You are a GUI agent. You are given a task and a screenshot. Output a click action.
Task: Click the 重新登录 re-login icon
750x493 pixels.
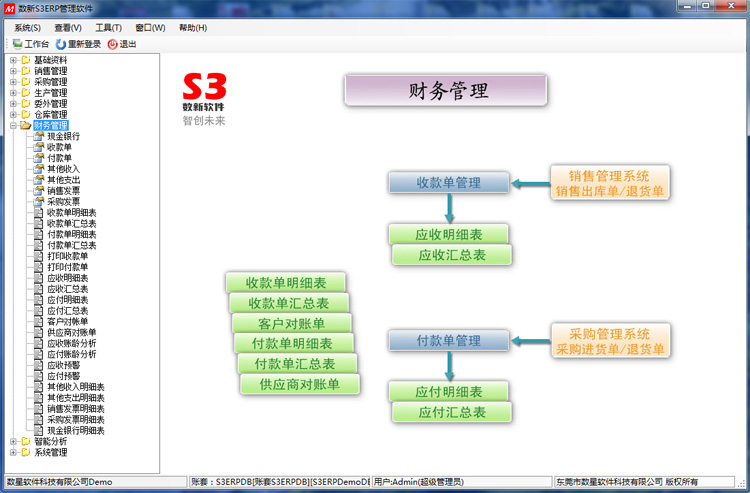pyautogui.click(x=61, y=44)
